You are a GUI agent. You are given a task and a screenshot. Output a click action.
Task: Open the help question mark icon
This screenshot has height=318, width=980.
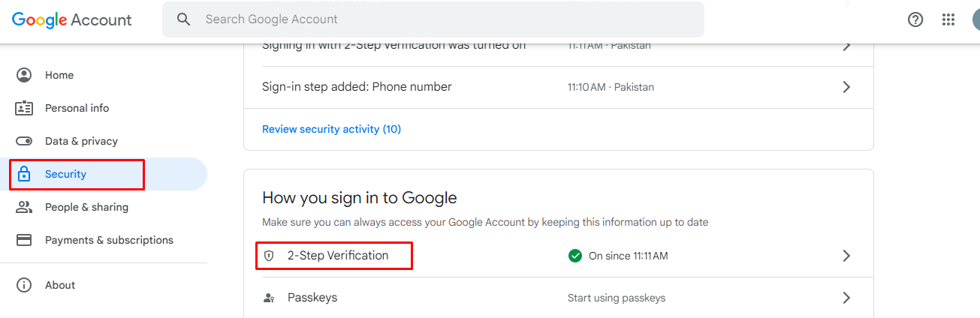[915, 19]
